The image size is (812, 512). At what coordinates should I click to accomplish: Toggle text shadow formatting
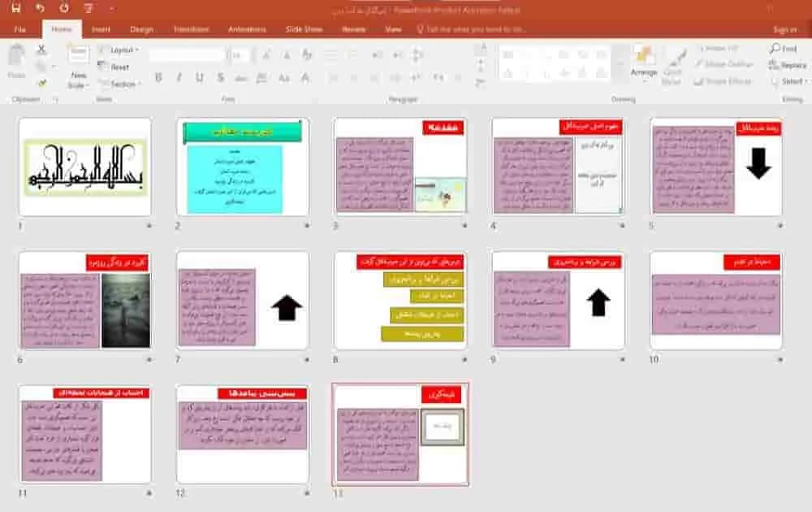221,78
